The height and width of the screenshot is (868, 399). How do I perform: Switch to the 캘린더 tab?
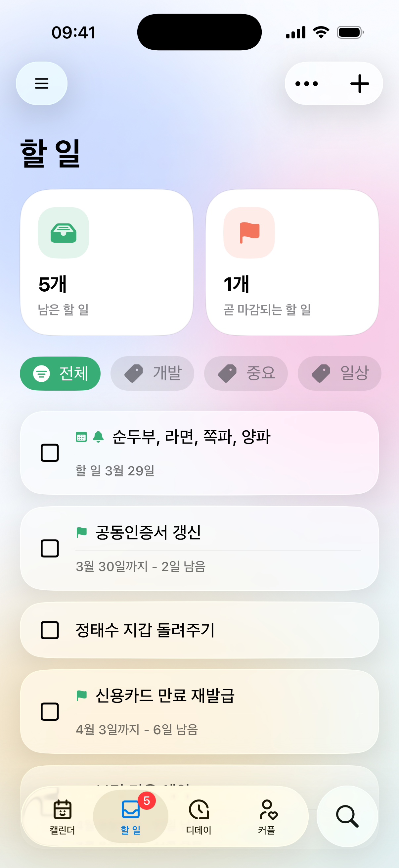pyautogui.click(x=62, y=816)
